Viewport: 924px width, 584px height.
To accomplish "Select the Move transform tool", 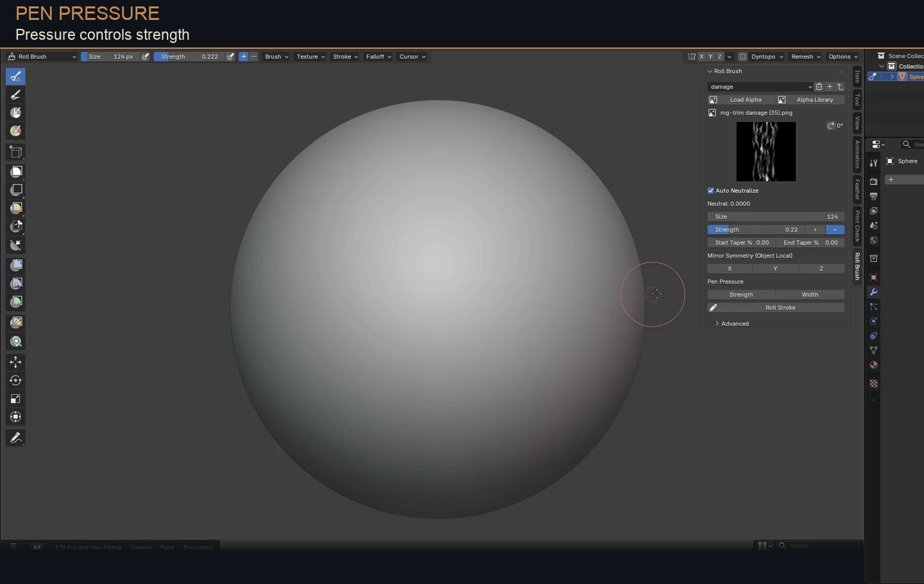I will (16, 363).
